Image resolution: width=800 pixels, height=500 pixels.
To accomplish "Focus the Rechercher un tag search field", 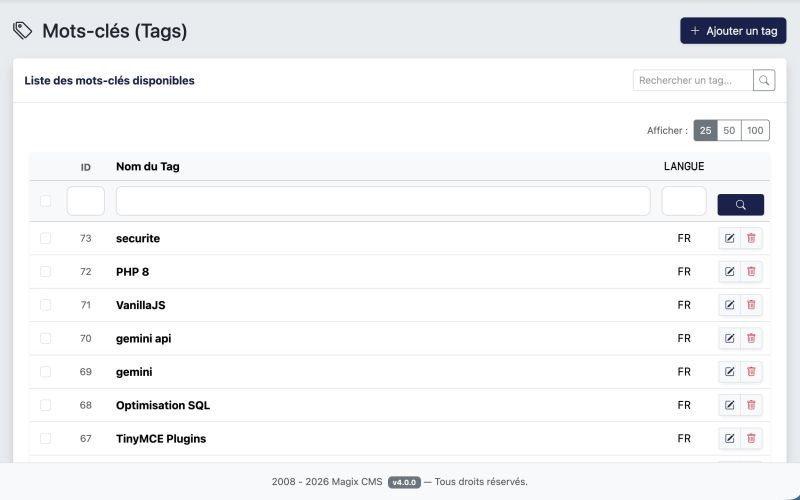I will [693, 80].
